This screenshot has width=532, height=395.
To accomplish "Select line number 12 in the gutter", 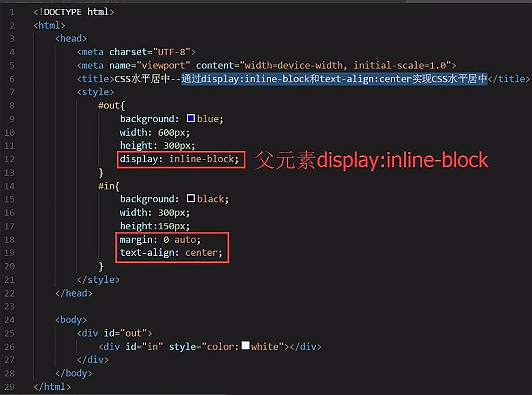I will (x=9, y=159).
